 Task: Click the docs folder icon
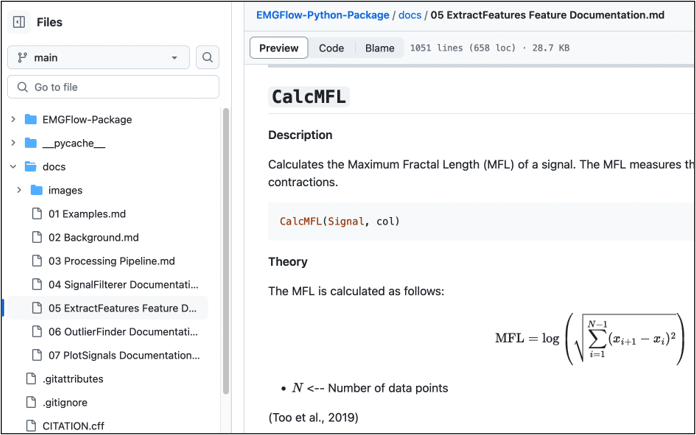(x=31, y=167)
